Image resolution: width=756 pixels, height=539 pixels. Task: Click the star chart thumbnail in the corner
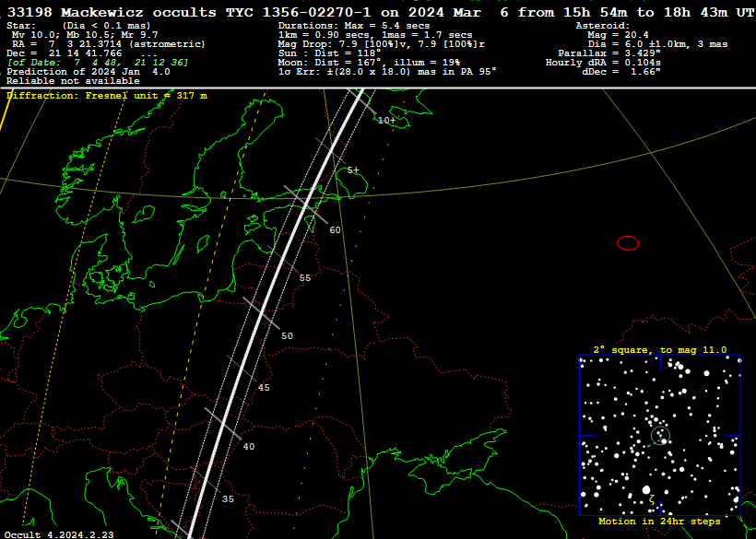[660, 436]
